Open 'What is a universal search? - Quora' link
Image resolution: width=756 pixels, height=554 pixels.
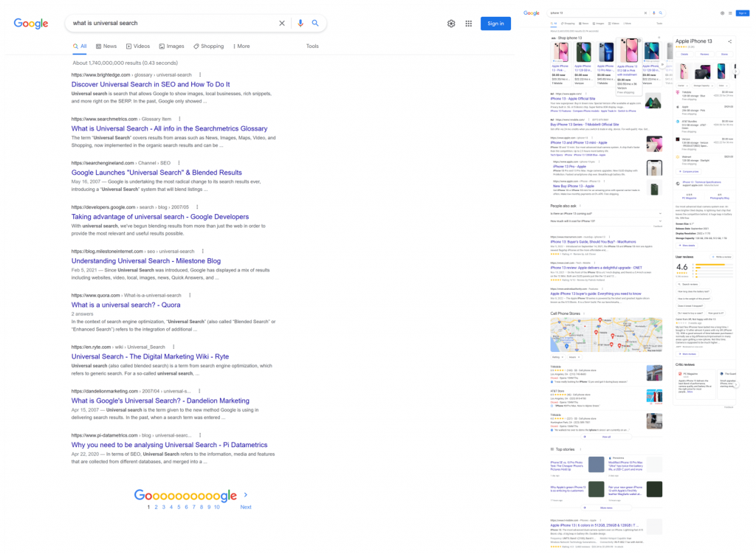(x=126, y=305)
